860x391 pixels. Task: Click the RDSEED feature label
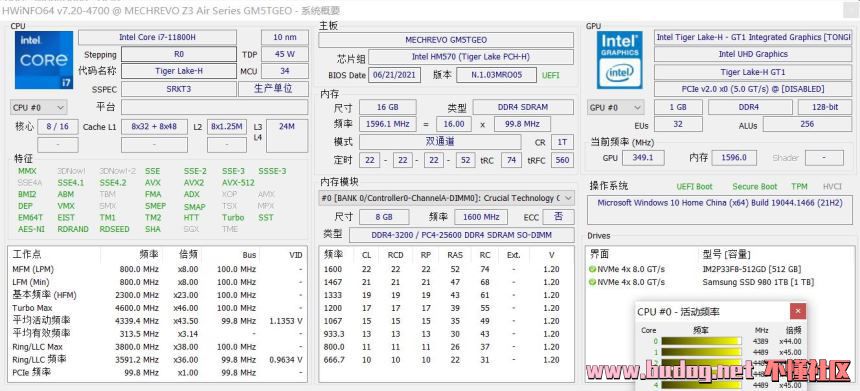115,229
